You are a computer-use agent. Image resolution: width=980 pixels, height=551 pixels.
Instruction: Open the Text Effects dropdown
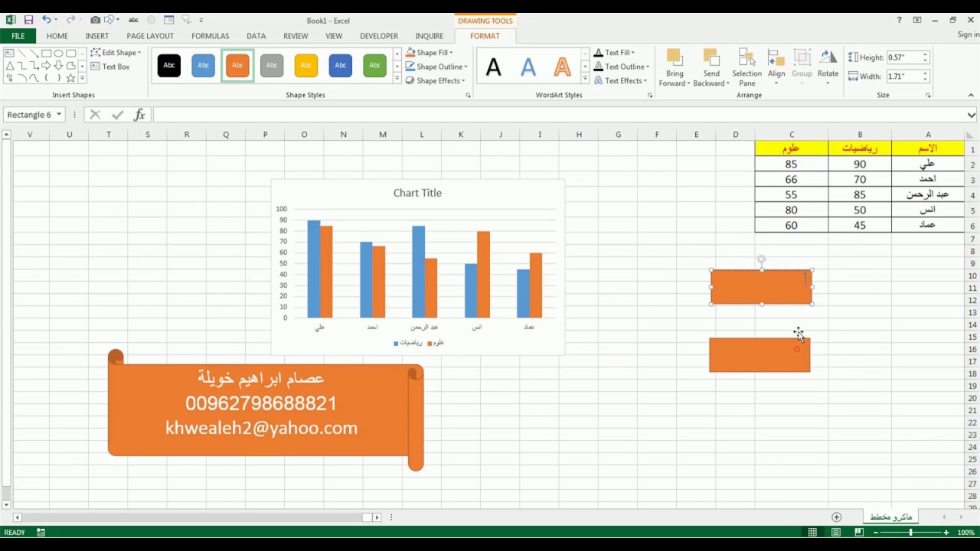621,80
